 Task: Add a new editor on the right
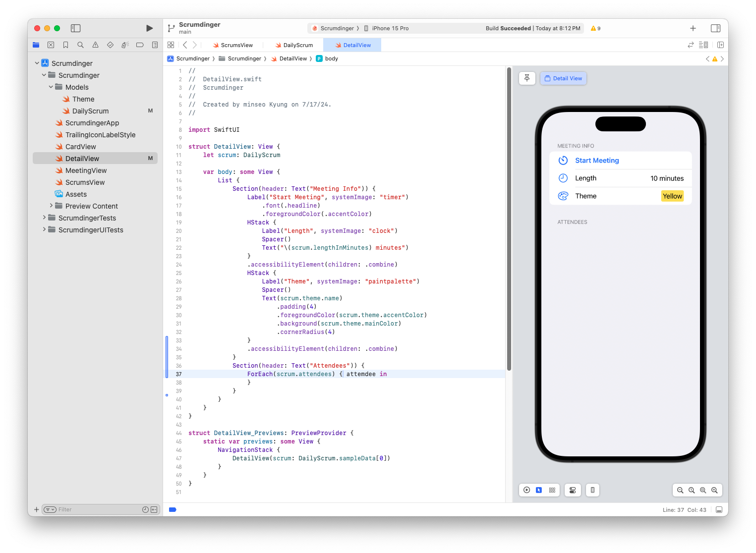coord(720,45)
